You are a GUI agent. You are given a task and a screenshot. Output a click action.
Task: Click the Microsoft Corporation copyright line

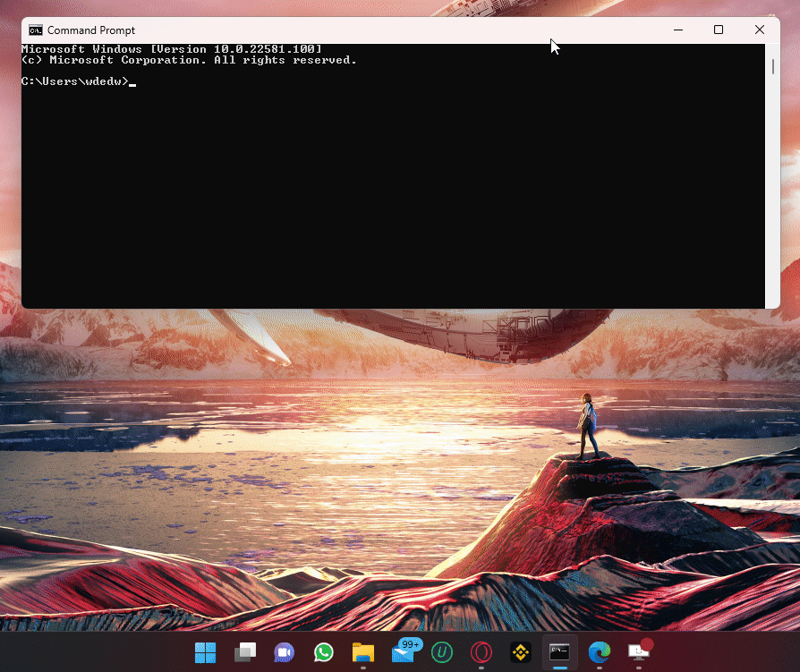pyautogui.click(x=189, y=60)
